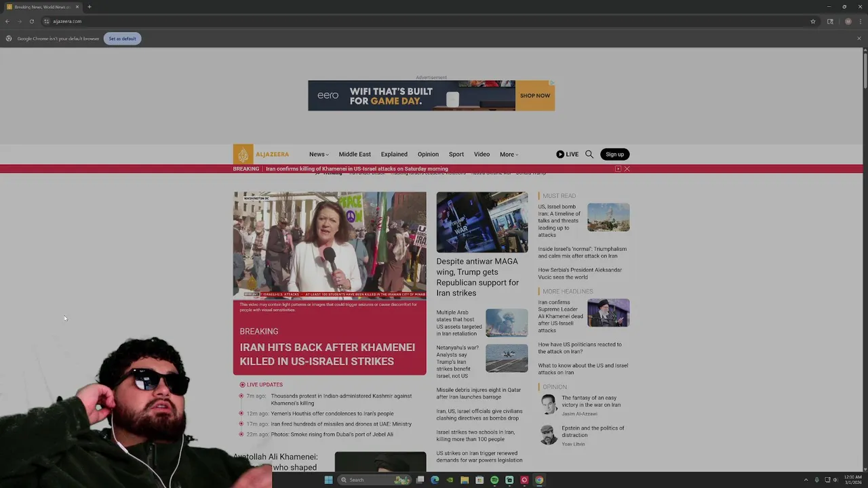This screenshot has height=488, width=868.
Task: Open 'Iran confirms Supreme Leader Ali Khamenei dead'
Action: coord(561,316)
